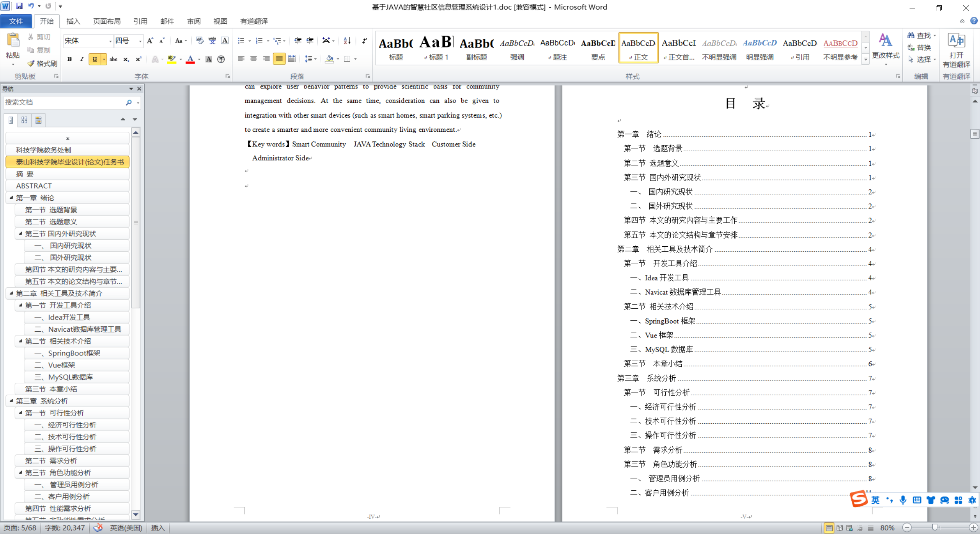Click the Sogou input method logo
This screenshot has width=980, height=534.
point(859,499)
